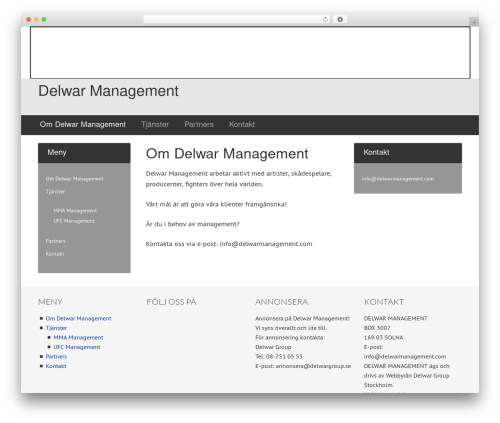Select Partners in the sidebar Meny

click(55, 241)
